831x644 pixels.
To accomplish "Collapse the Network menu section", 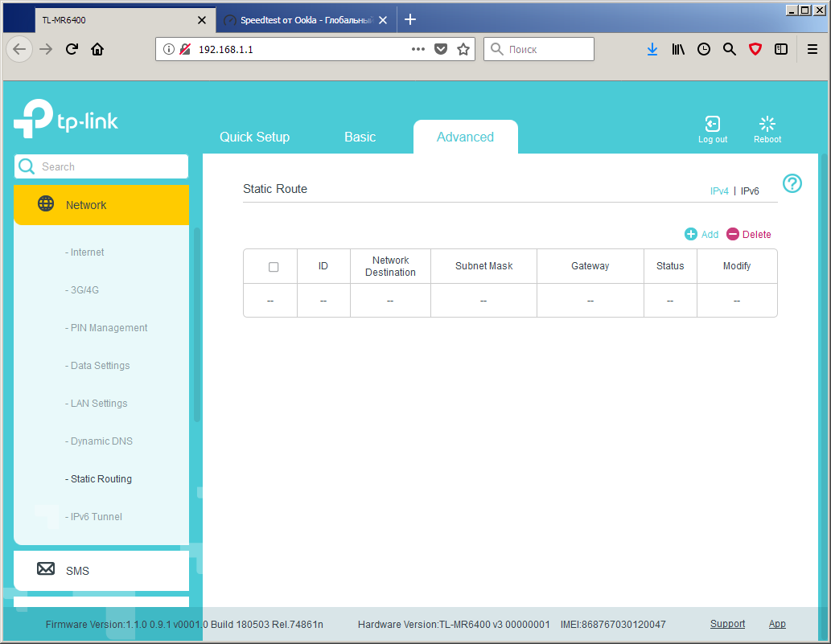I will click(x=101, y=205).
